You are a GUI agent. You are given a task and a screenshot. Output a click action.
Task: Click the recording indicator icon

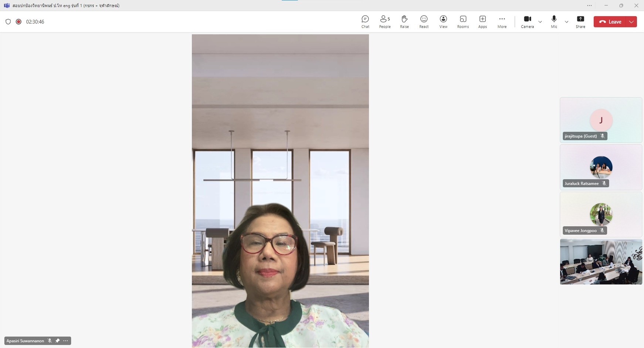(18, 22)
